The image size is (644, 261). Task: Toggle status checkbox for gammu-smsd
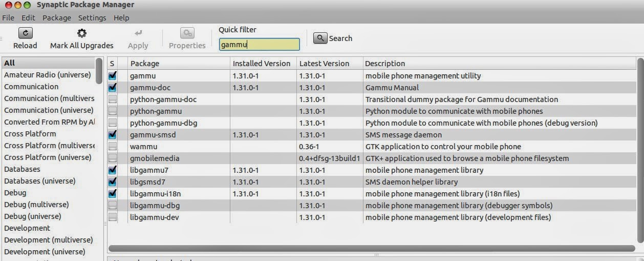click(112, 134)
